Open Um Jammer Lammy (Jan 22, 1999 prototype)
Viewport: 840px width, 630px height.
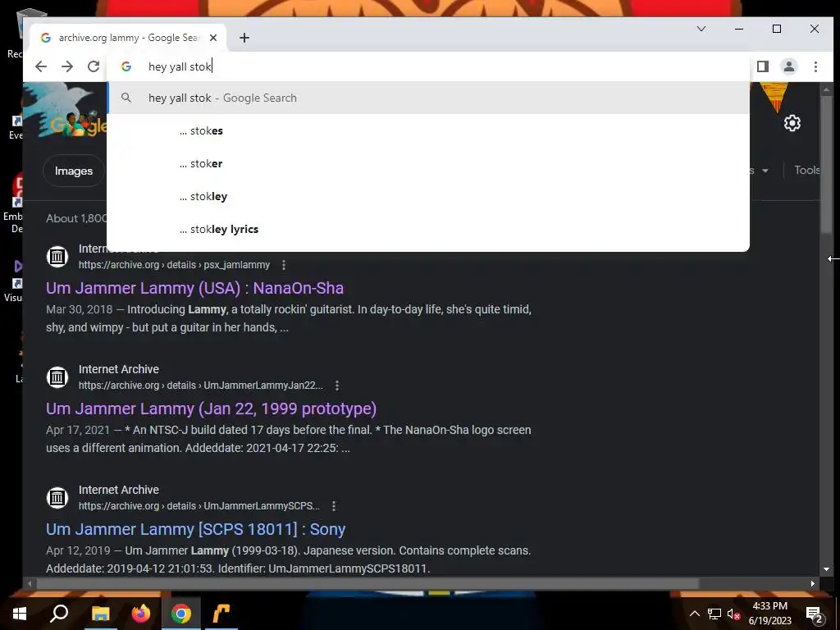coord(211,409)
